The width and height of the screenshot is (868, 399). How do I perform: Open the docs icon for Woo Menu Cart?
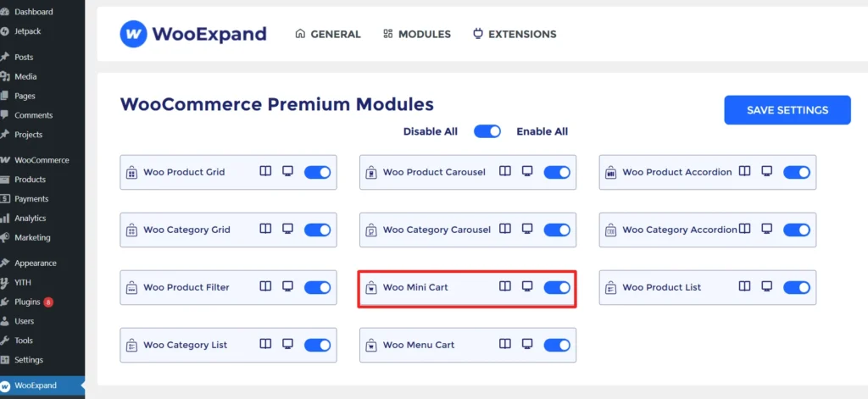(x=505, y=344)
